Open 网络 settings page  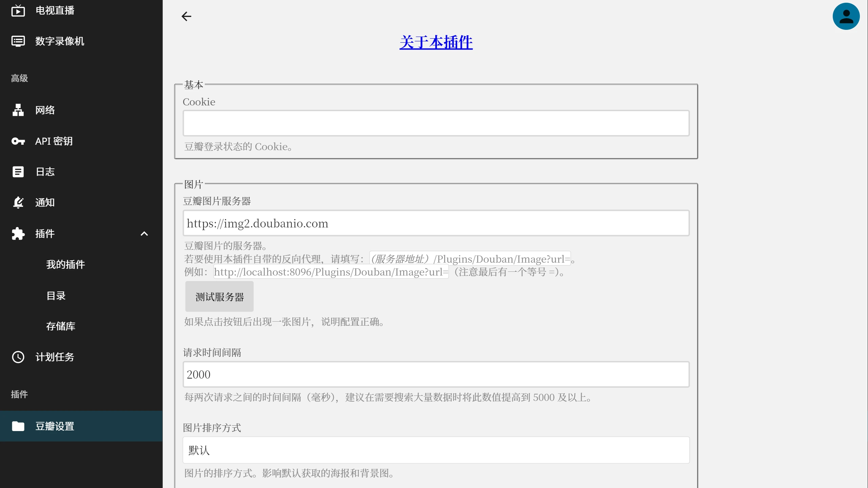(x=81, y=110)
